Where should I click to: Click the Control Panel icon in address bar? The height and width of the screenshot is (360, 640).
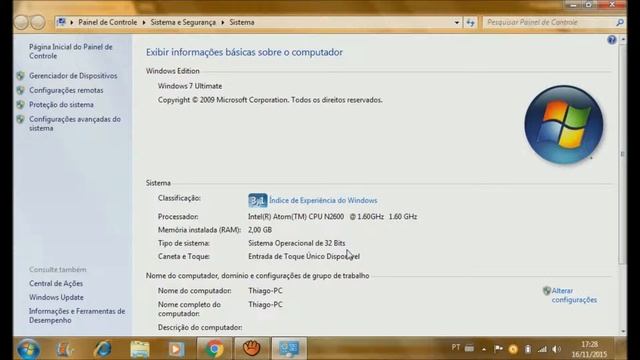tap(61, 22)
